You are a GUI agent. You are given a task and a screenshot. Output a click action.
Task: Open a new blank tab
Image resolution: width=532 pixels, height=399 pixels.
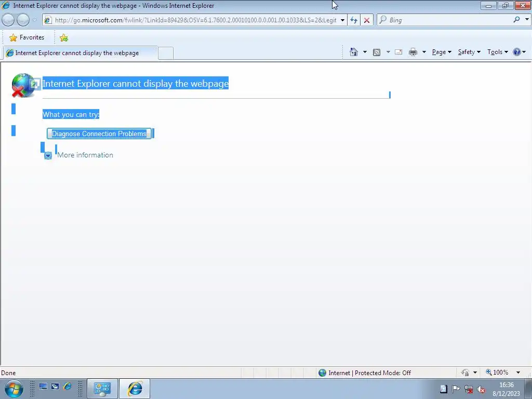click(x=166, y=54)
